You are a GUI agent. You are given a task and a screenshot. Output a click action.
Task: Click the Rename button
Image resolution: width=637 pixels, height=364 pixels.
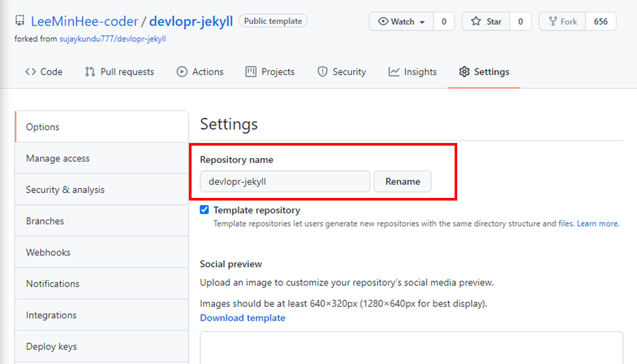tap(403, 181)
